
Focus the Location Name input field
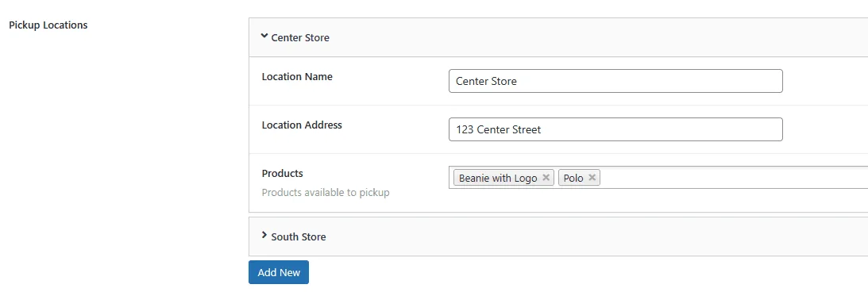click(x=615, y=81)
